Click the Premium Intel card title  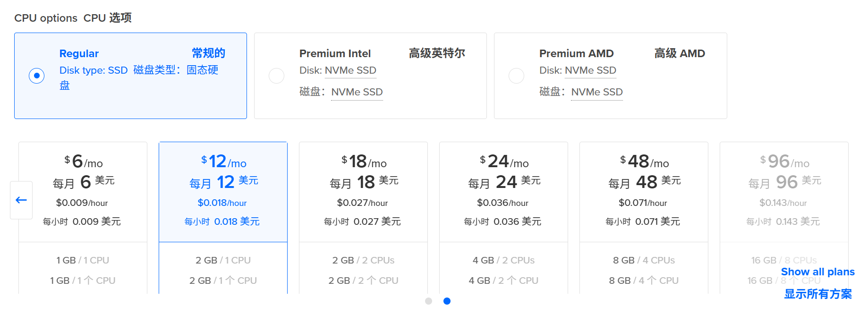pos(335,53)
